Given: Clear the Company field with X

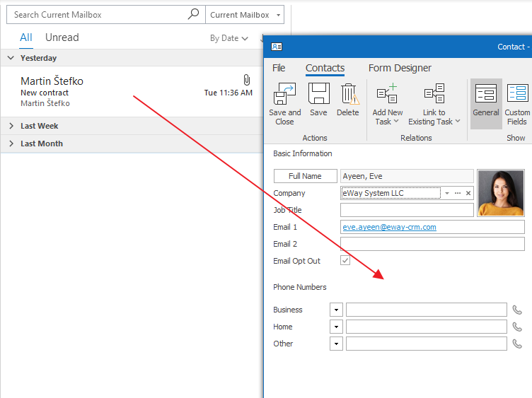Looking at the screenshot, I should coord(468,193).
